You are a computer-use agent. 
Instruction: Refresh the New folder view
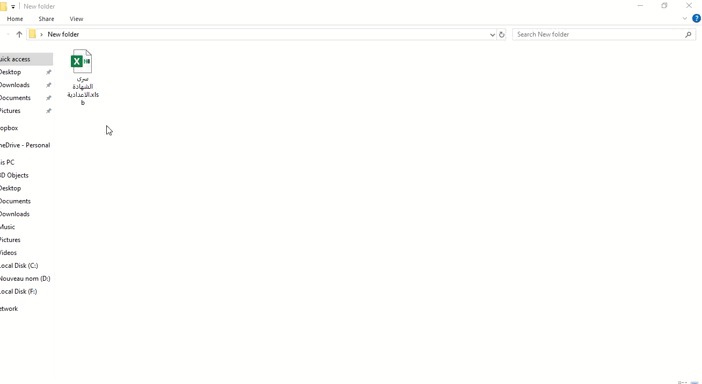(501, 34)
